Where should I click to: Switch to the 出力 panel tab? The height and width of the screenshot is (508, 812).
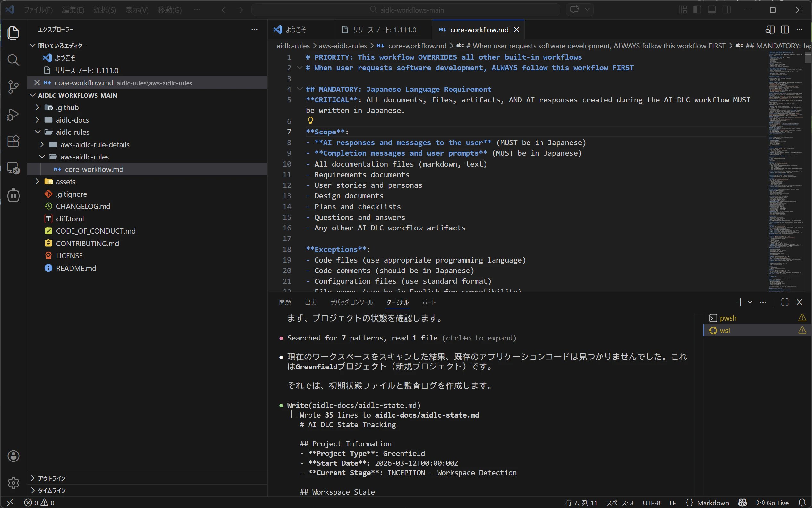311,302
